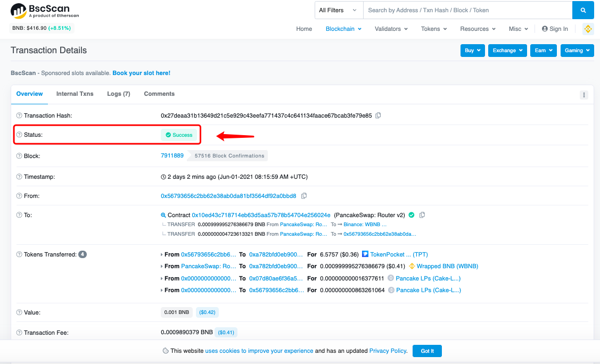Dismiss cookie notice with Got It

[427, 351]
